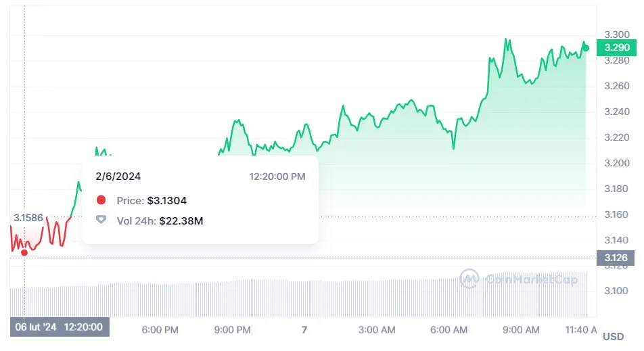The image size is (644, 351).
Task: Click the 3.1586 opening price label
Action: [x=28, y=218]
